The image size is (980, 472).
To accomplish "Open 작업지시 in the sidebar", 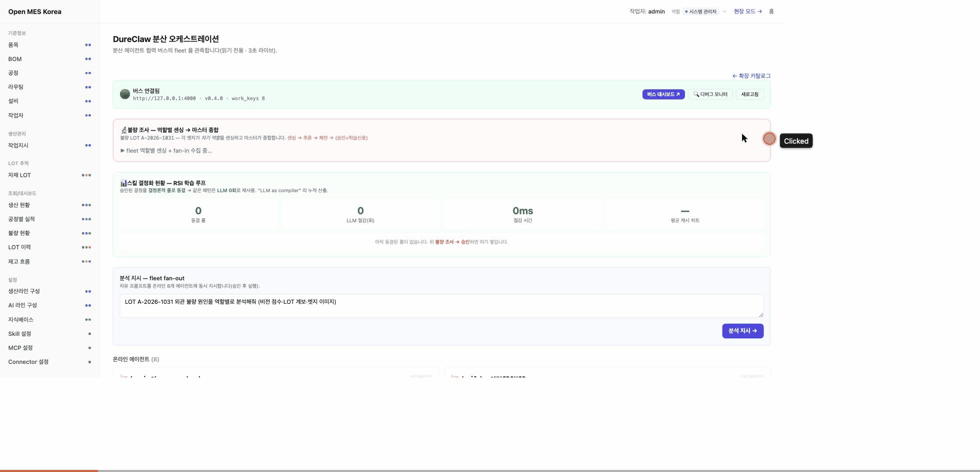I will [18, 146].
